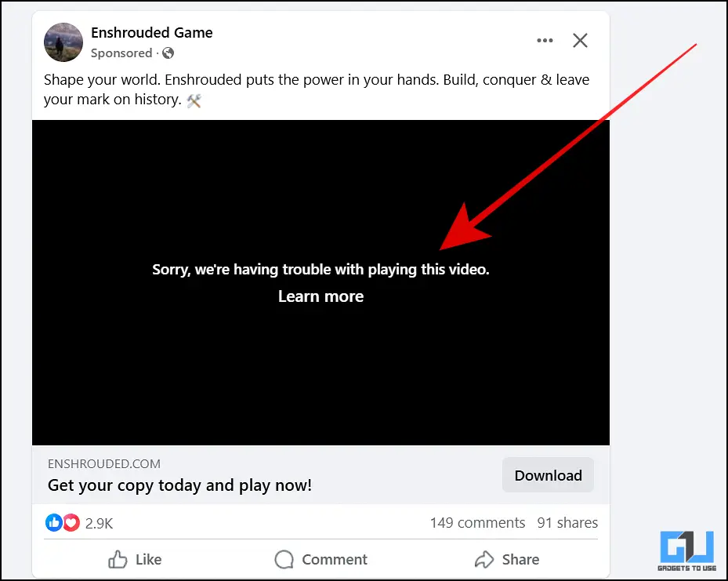Open the 149 comments link
The image size is (728, 581).
click(478, 523)
